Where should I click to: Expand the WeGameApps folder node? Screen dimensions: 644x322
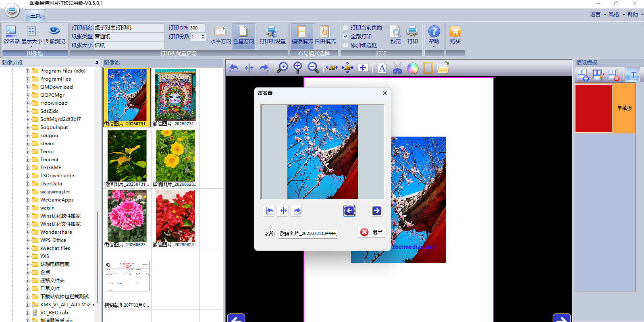coord(27,200)
